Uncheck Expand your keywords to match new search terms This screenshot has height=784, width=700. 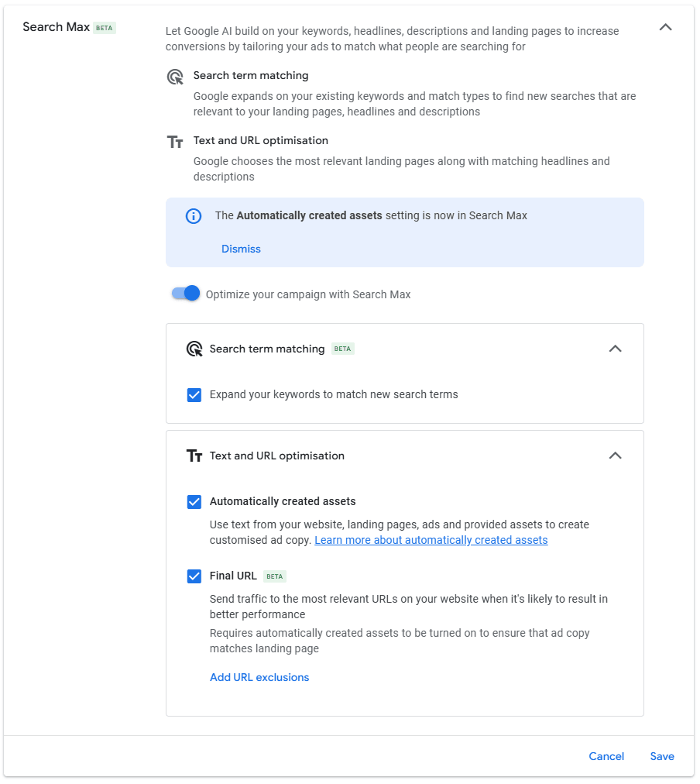tap(194, 395)
